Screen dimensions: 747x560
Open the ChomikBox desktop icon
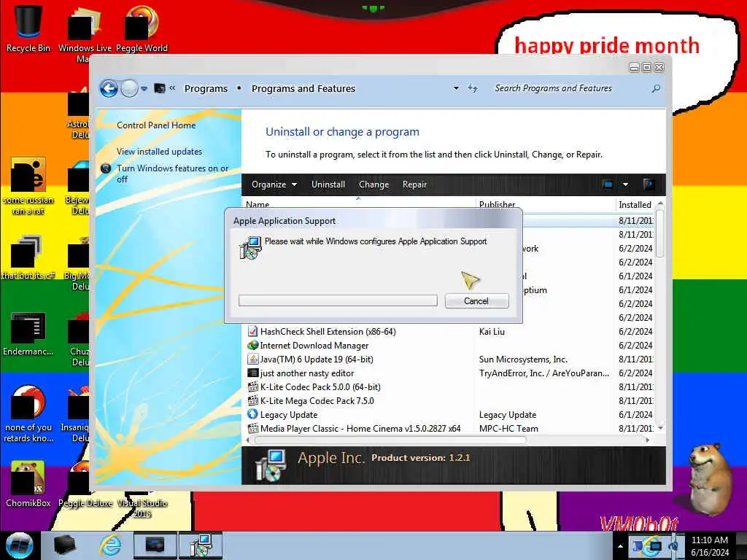(x=28, y=484)
